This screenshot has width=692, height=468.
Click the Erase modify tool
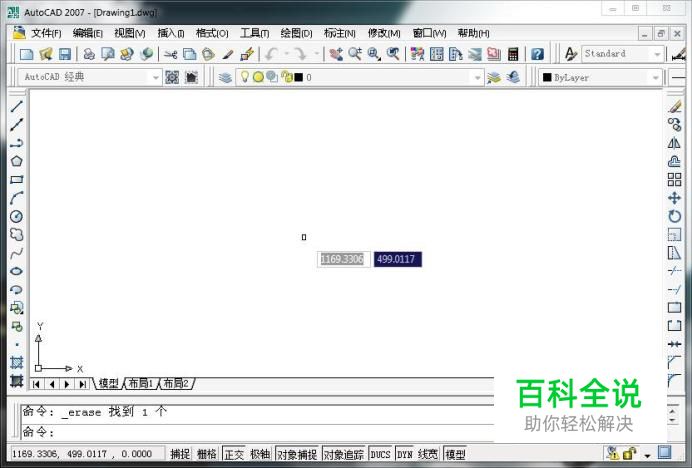click(x=674, y=106)
